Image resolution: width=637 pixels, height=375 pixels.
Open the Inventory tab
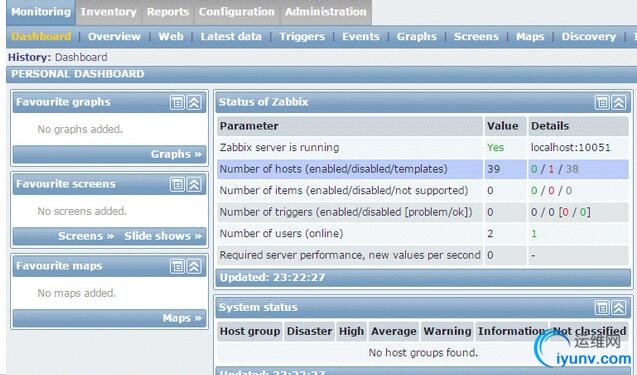pyautogui.click(x=108, y=12)
